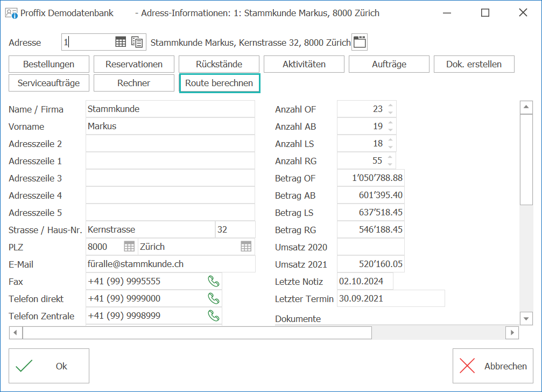Open Bestellungen
The width and height of the screenshot is (542, 392).
point(49,64)
